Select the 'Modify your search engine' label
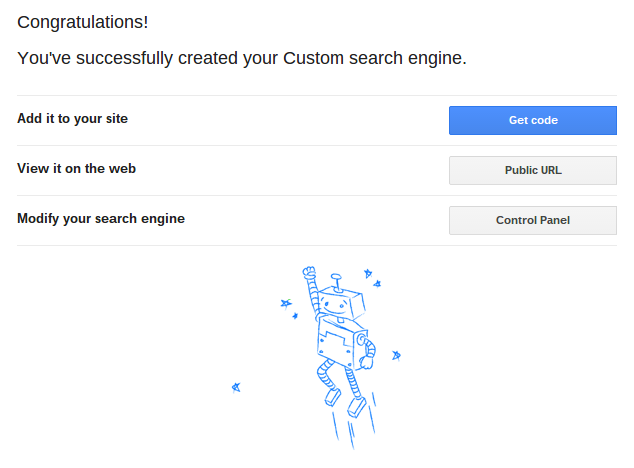This screenshot has height=468, width=634. pos(101,218)
